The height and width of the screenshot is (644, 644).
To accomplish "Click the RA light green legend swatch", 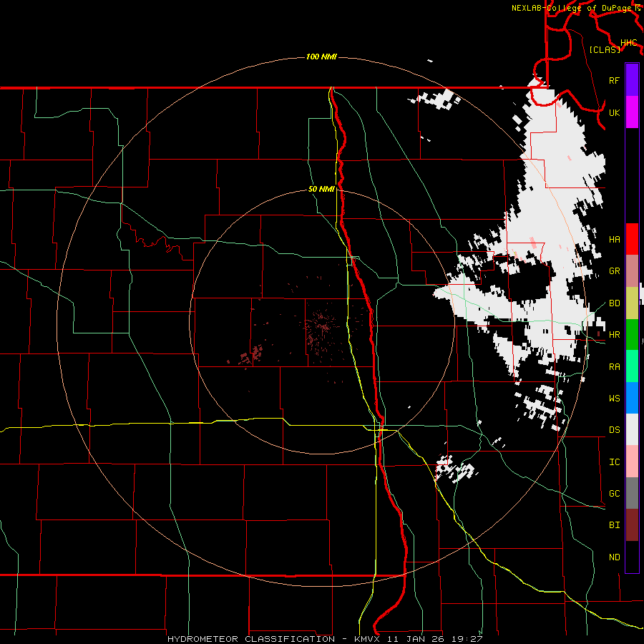I will point(632,366).
